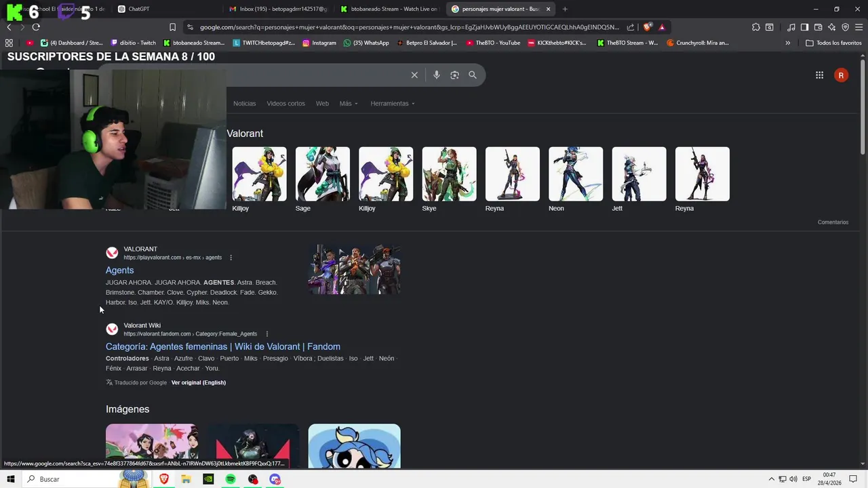This screenshot has width=868, height=488.
Task: Open Categoría: Agentes femeninas Fandom link
Action: click(223, 346)
